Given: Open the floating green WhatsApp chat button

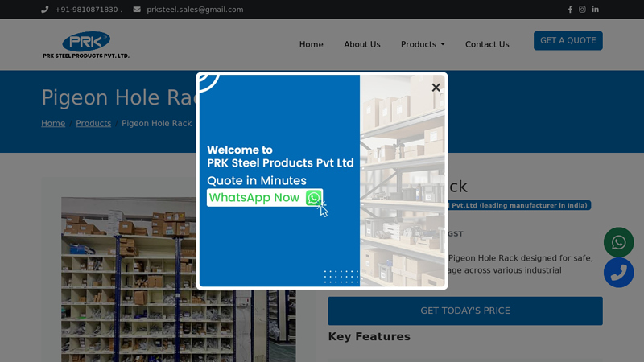Looking at the screenshot, I should click(618, 242).
